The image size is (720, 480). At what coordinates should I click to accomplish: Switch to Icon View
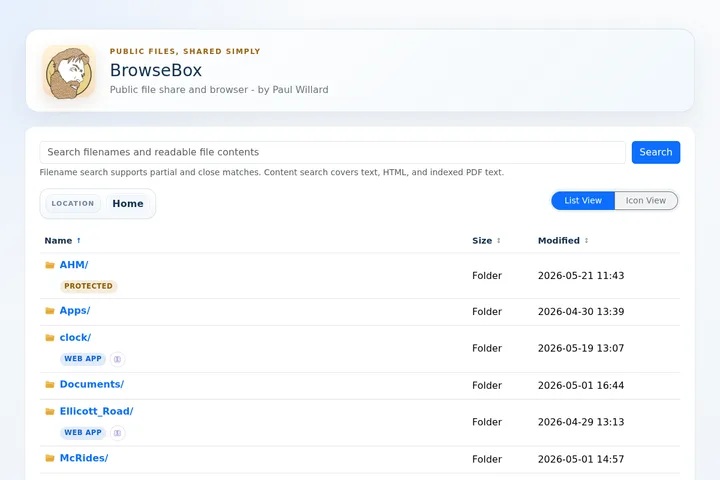pos(646,201)
